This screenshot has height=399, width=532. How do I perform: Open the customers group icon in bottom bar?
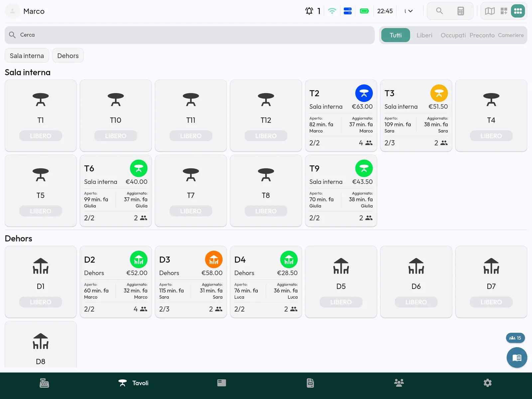pos(399,383)
